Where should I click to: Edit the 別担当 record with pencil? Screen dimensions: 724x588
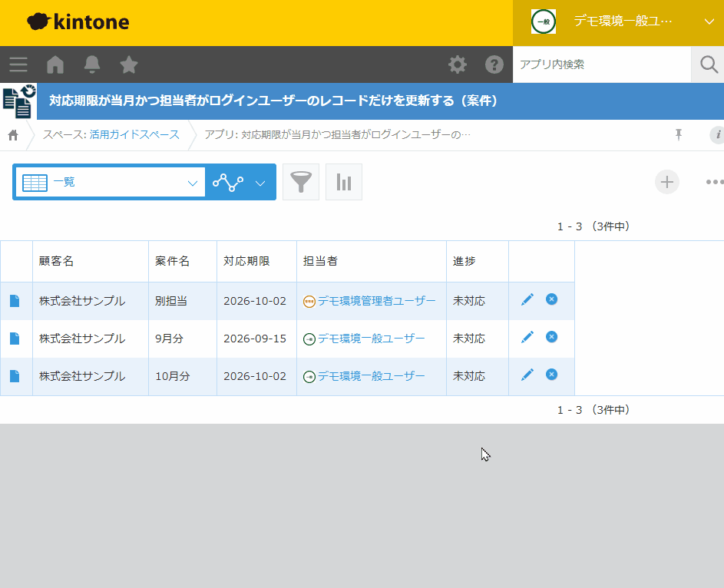[527, 299]
